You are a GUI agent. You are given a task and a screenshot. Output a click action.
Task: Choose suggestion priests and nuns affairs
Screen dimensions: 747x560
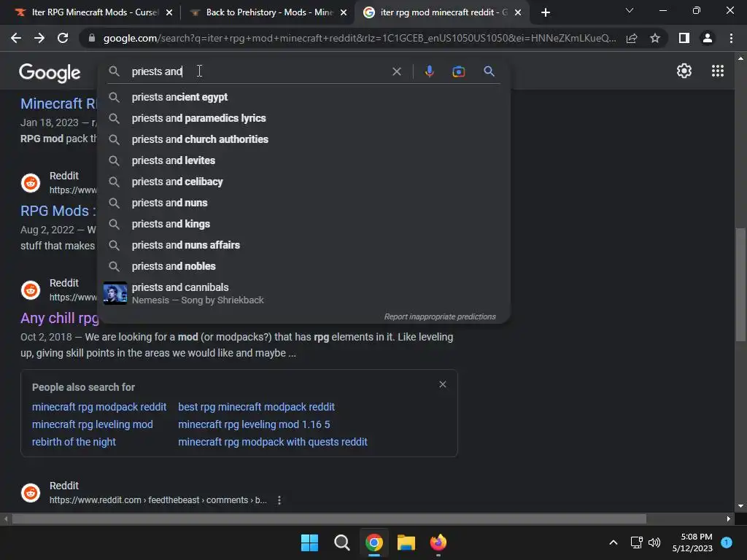pos(303,245)
